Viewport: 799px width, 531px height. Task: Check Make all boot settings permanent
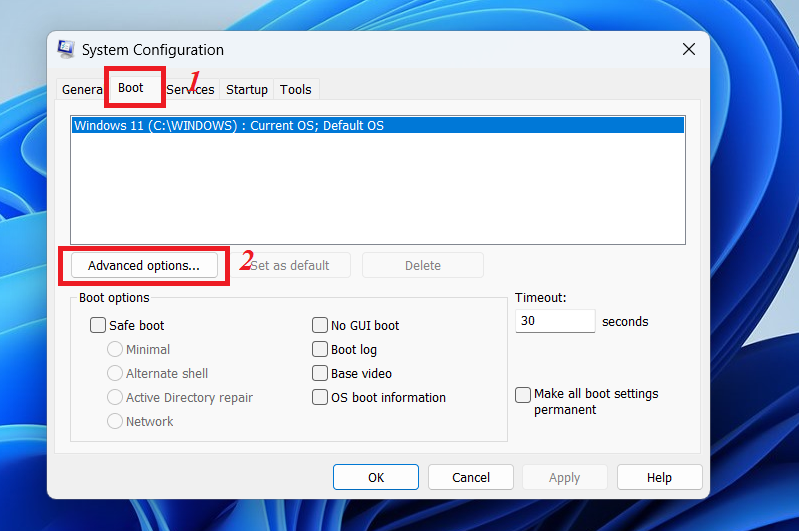pyautogui.click(x=523, y=394)
